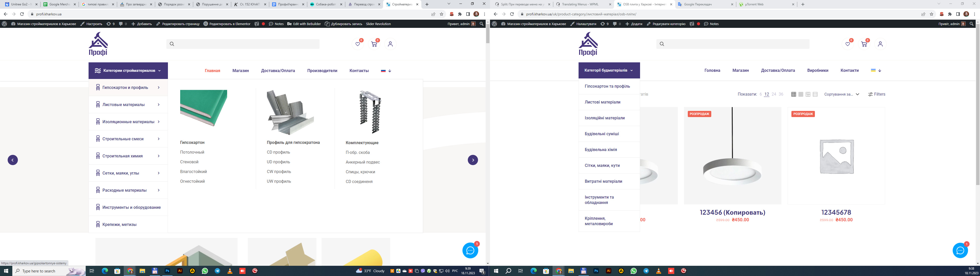Switch to the masonry grid view icon
The width and height of the screenshot is (980, 276).
(808, 94)
